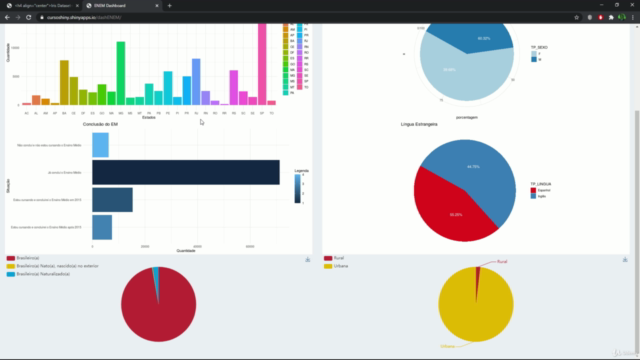This screenshot has height=360, width=640.
Task: Click the lightest blue bar in Conclusão chart
Action: coord(100,145)
